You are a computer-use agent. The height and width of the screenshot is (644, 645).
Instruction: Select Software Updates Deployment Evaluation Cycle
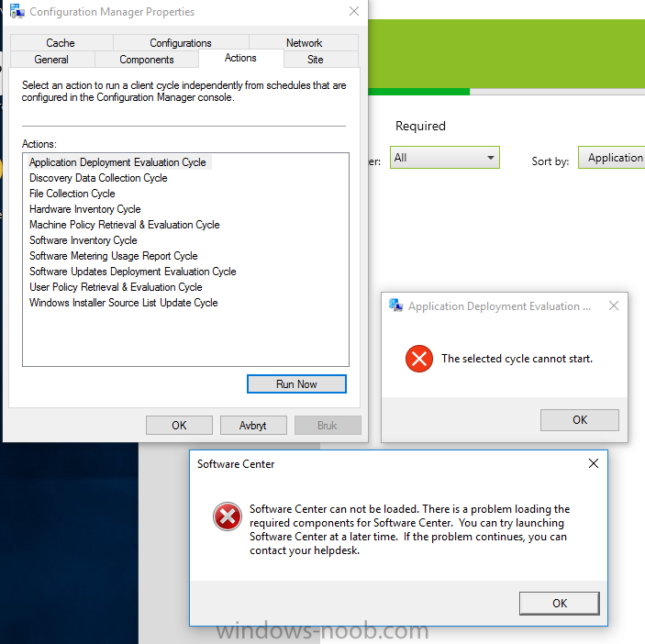[132, 272]
